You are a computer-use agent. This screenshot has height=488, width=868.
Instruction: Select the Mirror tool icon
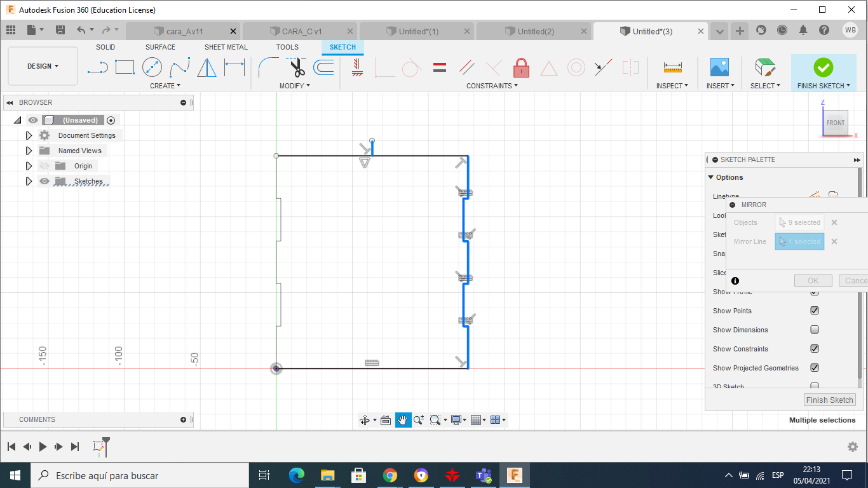(207, 67)
